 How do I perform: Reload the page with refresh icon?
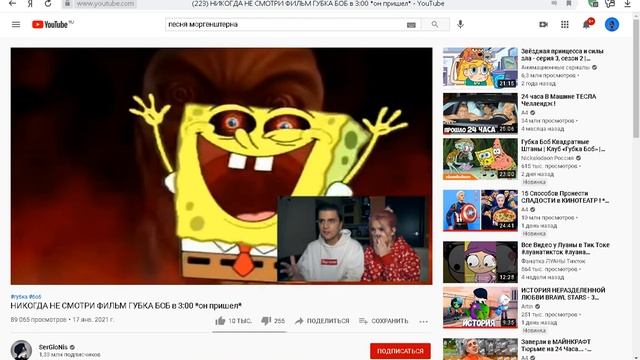[x=48, y=4]
